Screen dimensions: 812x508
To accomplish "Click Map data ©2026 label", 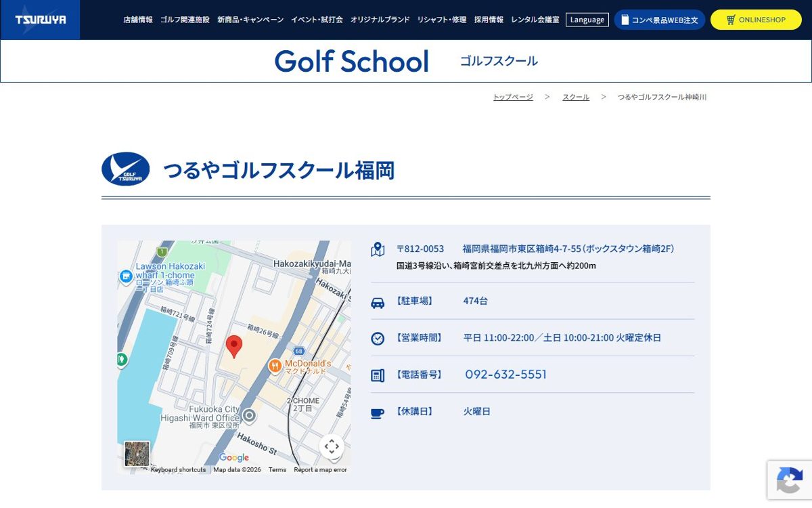I will (237, 469).
